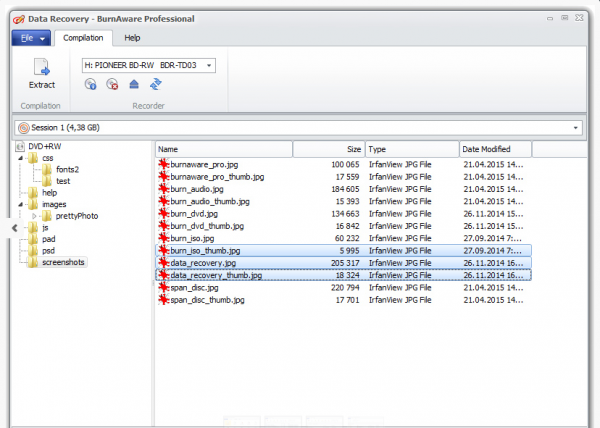Click the Extract button icon
Viewport: 600px width, 428px height.
click(42, 67)
